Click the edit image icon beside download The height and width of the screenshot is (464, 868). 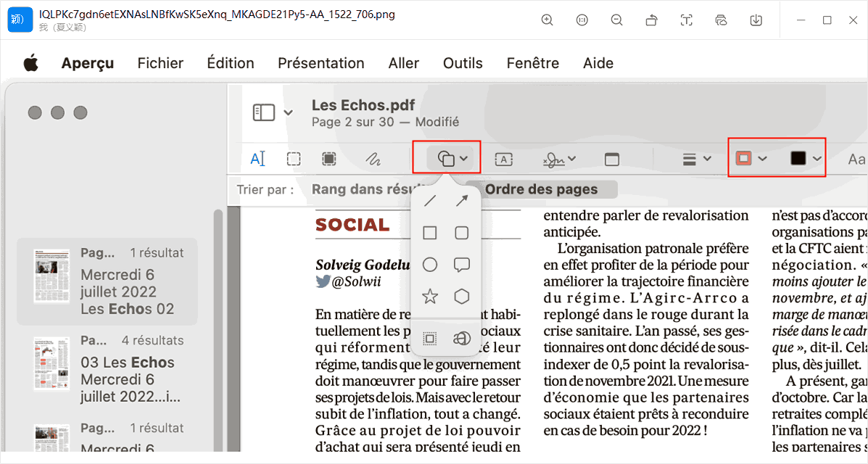point(721,20)
